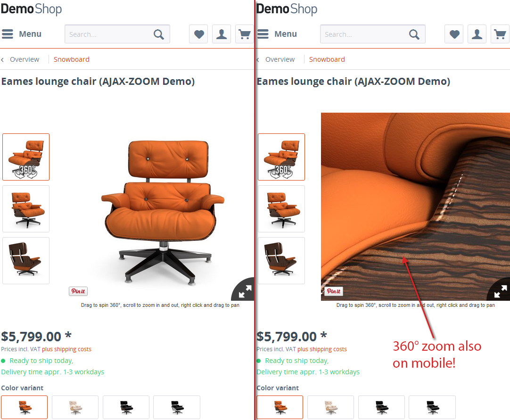Open the hamburger Menu in right panel
510x420 pixels.
pos(277,34)
